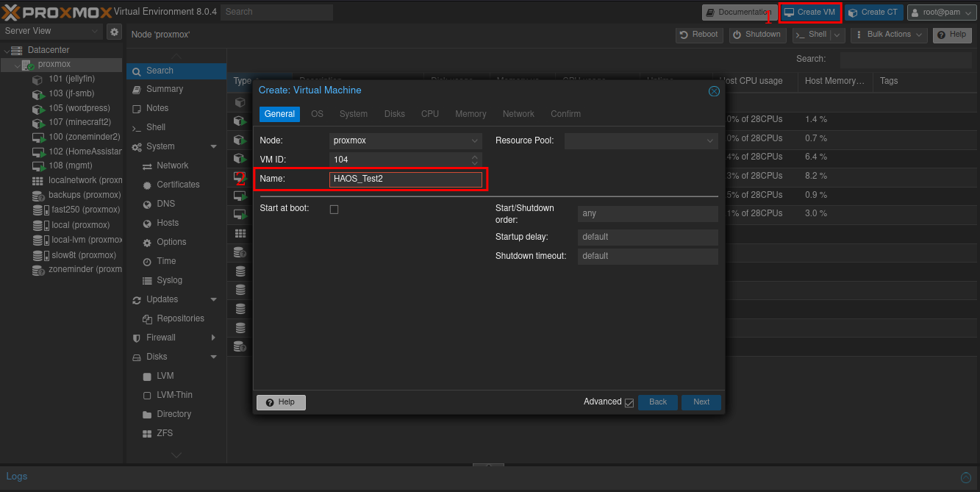Viewport: 980px width, 492px height.
Task: Select container 103 (jf-smb) icon
Action: tap(37, 94)
